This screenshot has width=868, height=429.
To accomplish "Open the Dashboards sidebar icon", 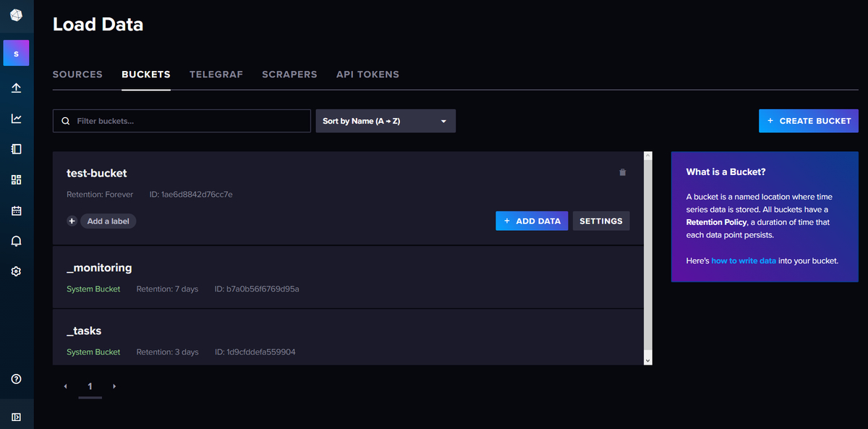I will pyautogui.click(x=16, y=180).
